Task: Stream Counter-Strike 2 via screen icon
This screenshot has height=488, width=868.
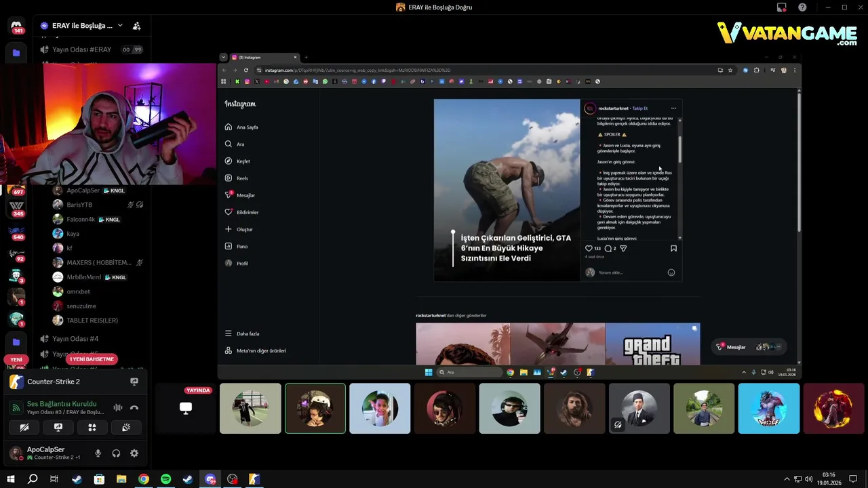Action: [x=134, y=382]
